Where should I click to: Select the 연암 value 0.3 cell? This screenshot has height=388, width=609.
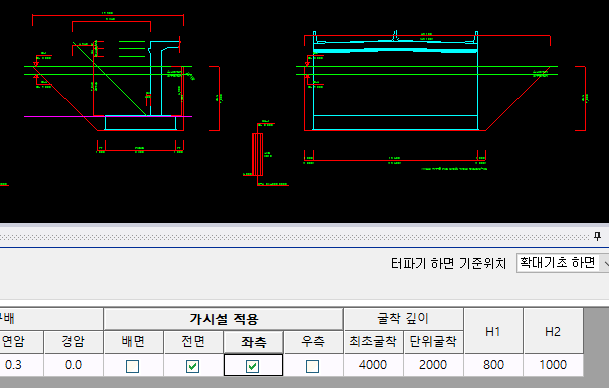tap(21, 365)
